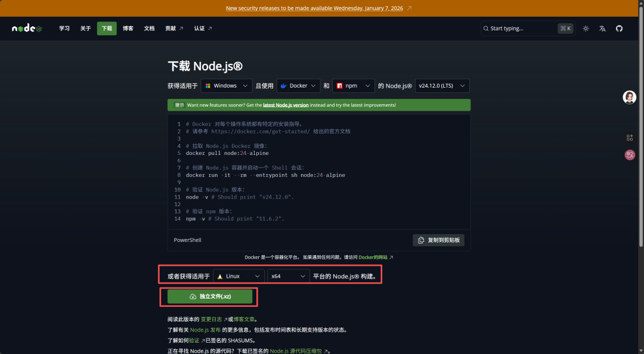Click the security releases banner link

click(x=314, y=8)
